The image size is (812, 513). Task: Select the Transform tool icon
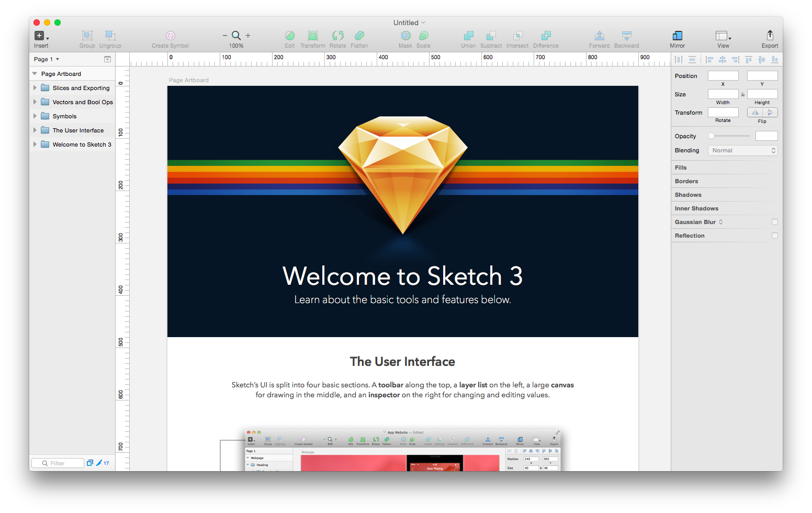click(x=313, y=36)
